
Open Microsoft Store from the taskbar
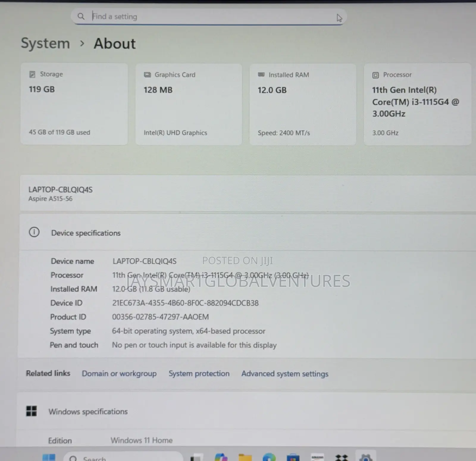tap(293, 458)
